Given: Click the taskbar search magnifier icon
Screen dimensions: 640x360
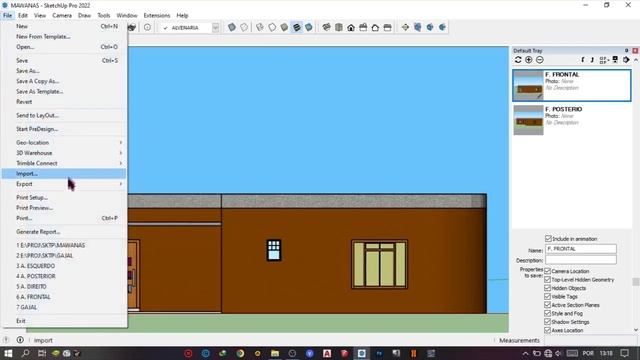Looking at the screenshot, I should click(x=25, y=353).
